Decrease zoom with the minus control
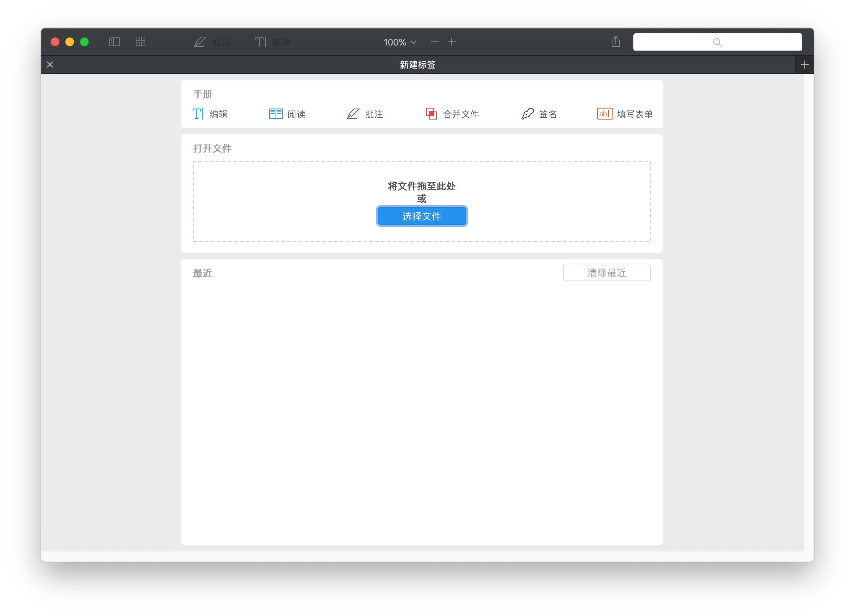This screenshot has height=616, width=855. pos(434,42)
